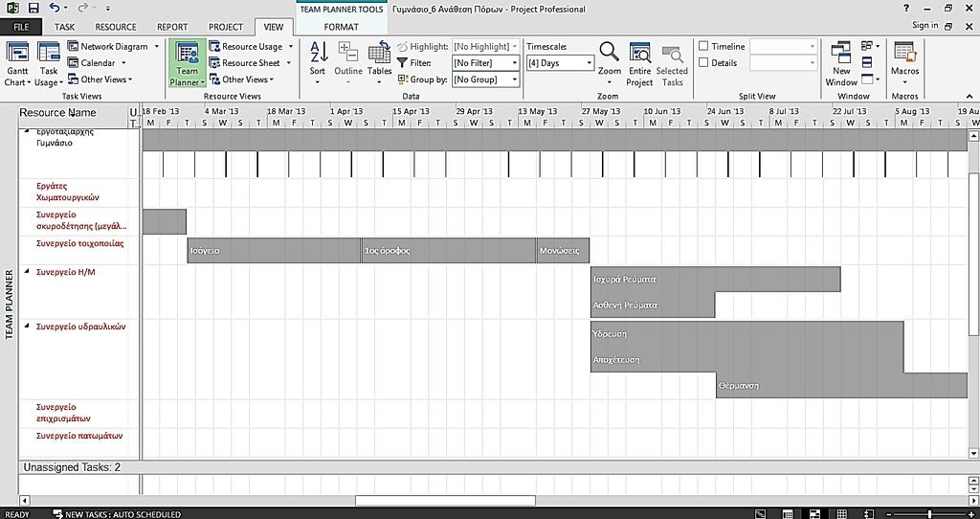Enable the Timeline checkbox

tap(703, 46)
